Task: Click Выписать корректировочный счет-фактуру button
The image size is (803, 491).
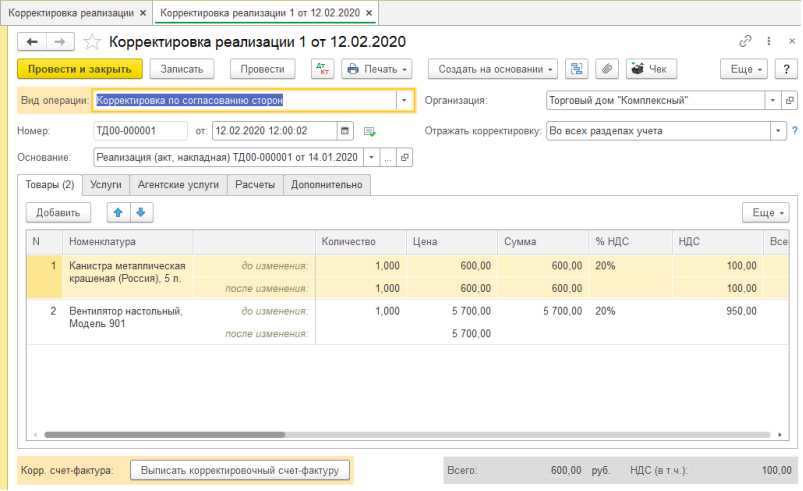Action: [x=240, y=471]
